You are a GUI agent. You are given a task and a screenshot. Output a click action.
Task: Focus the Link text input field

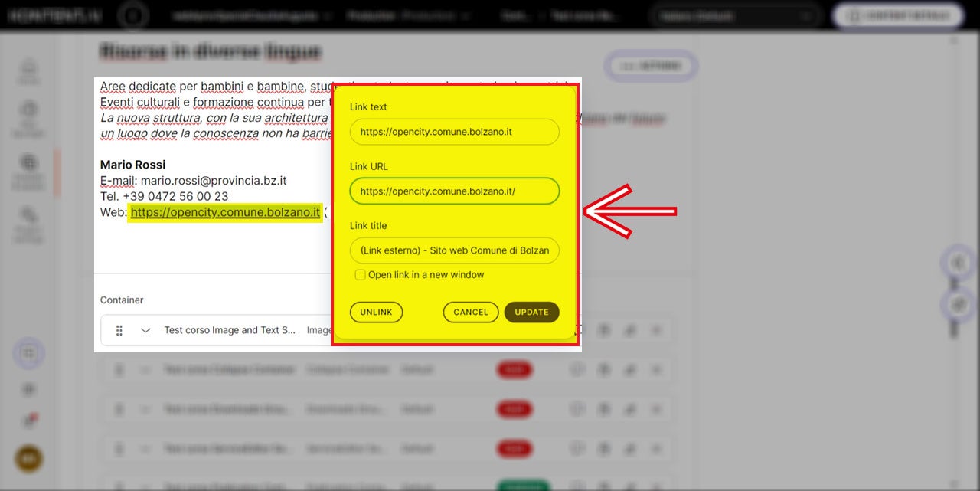454,132
